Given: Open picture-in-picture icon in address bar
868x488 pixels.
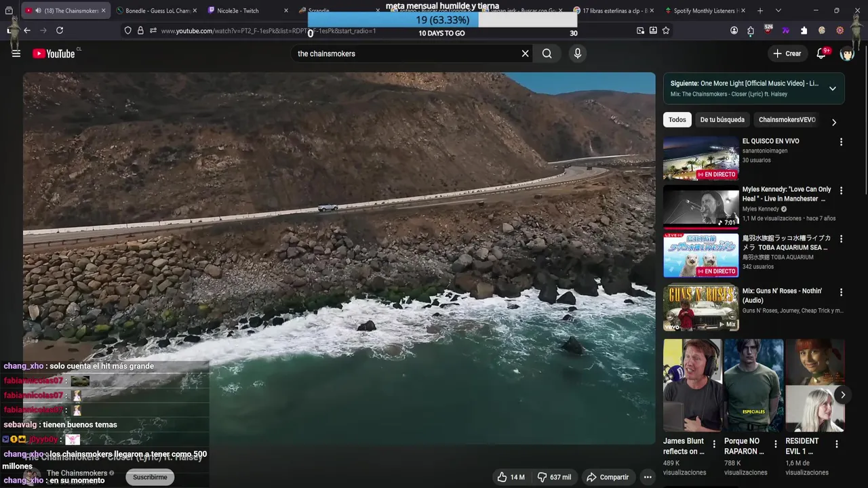Looking at the screenshot, I should tap(641, 30).
